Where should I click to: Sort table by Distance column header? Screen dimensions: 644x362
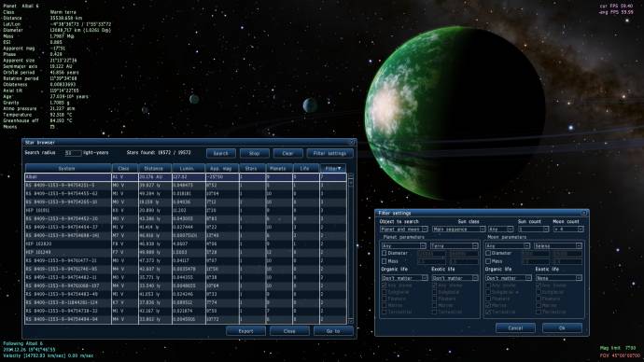(154, 168)
